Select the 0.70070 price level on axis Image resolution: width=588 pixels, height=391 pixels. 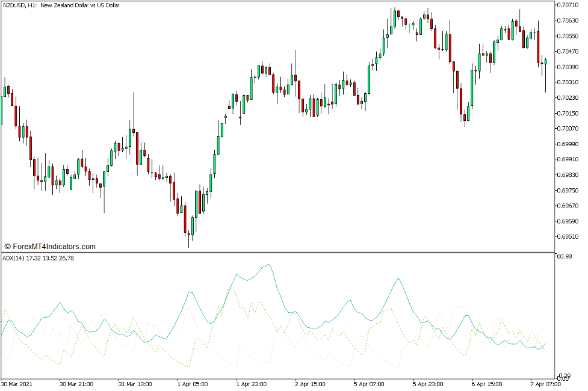(568, 129)
